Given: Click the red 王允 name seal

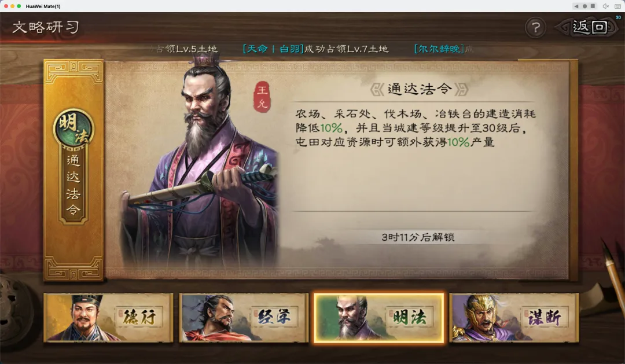Looking at the screenshot, I should pyautogui.click(x=262, y=97).
